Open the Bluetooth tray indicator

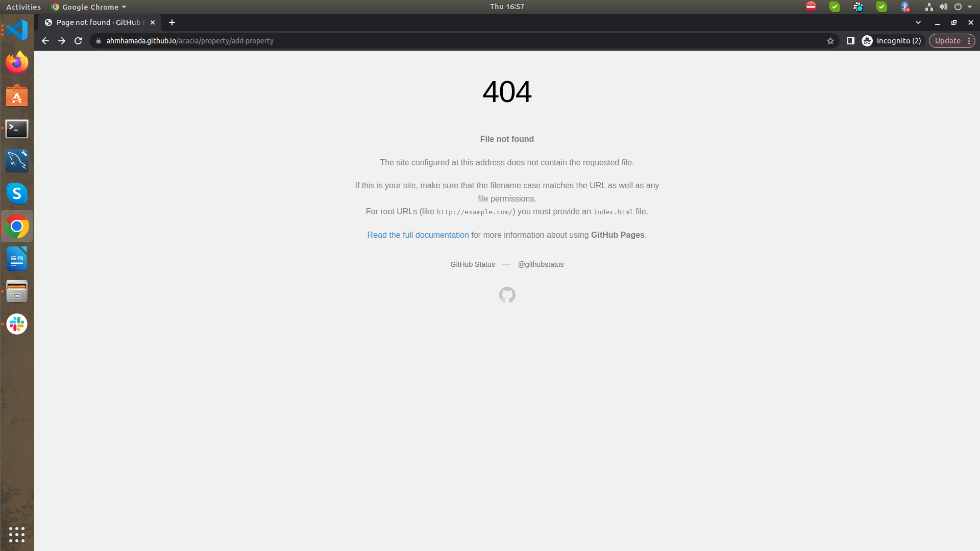tap(905, 7)
